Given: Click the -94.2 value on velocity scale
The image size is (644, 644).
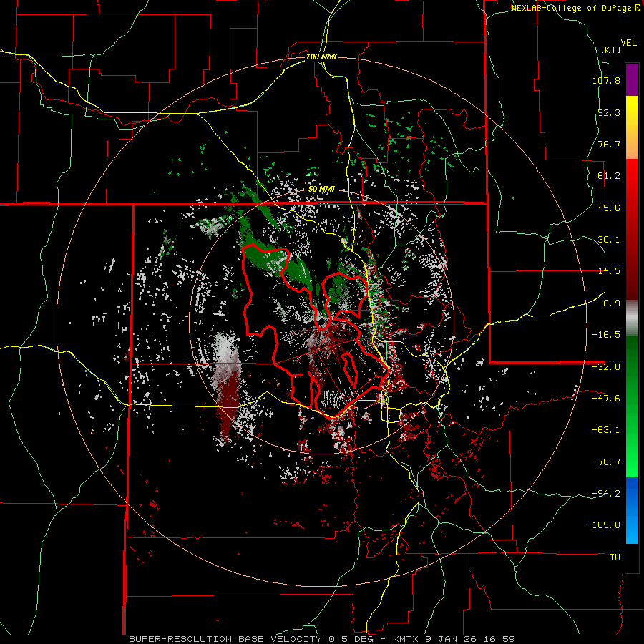Looking at the screenshot, I should pos(606,493).
